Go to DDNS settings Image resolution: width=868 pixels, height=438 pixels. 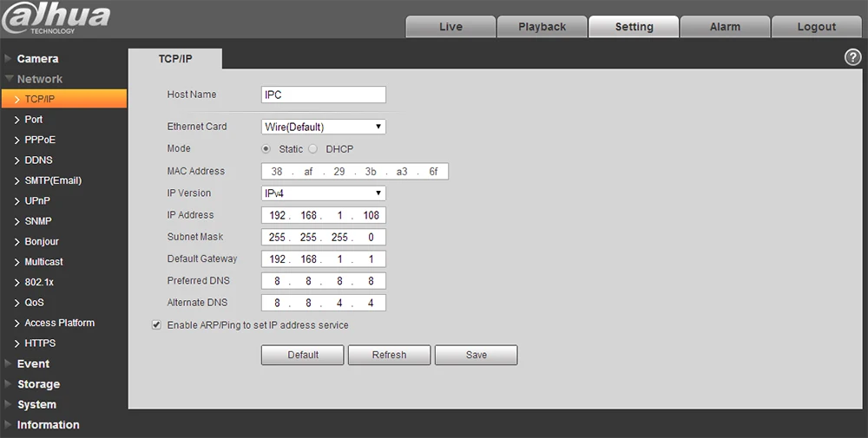(38, 160)
